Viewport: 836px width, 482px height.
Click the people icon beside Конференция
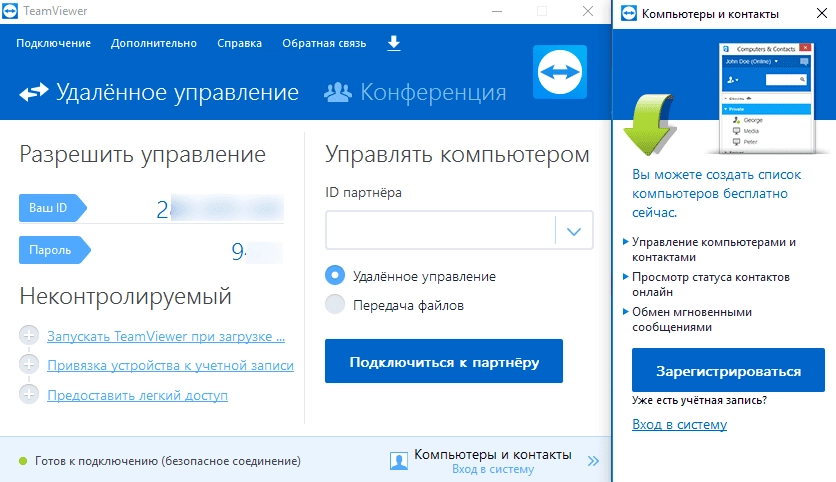point(338,92)
